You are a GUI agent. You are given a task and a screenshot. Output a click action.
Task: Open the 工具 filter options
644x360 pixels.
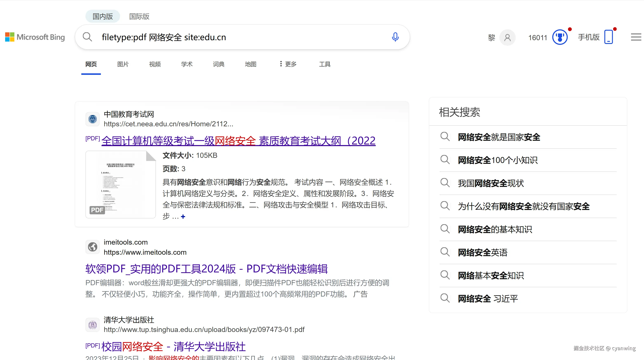click(x=324, y=64)
